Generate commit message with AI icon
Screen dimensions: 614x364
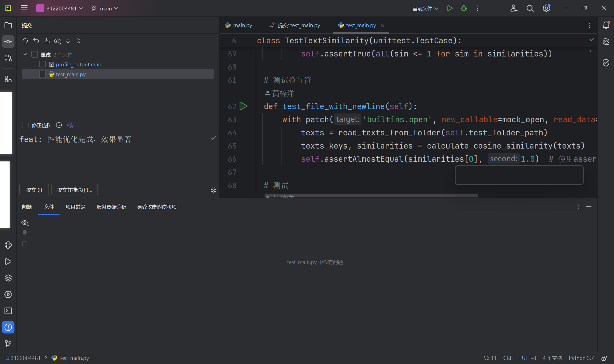pyautogui.click(x=70, y=125)
